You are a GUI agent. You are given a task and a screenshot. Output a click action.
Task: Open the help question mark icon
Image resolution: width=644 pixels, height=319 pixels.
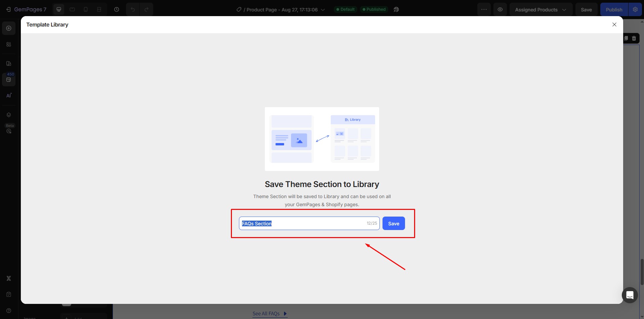pos(9,311)
